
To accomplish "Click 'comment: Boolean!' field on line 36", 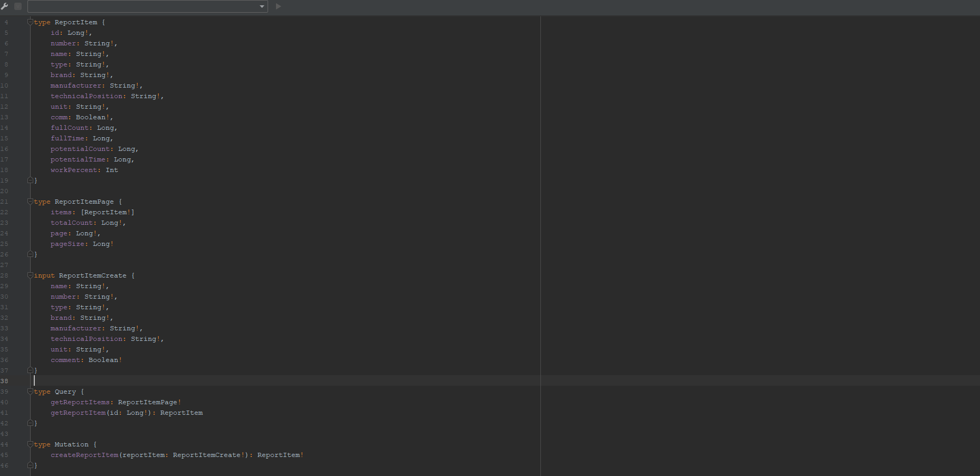I will 87,360.
